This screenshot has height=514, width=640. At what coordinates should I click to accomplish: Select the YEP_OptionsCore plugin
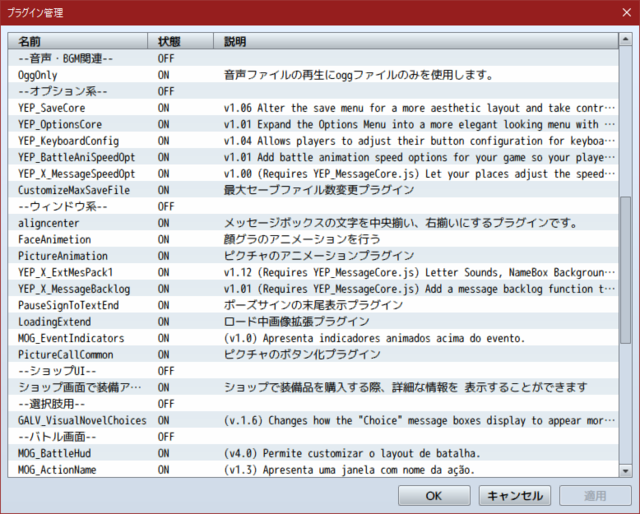pos(313,124)
